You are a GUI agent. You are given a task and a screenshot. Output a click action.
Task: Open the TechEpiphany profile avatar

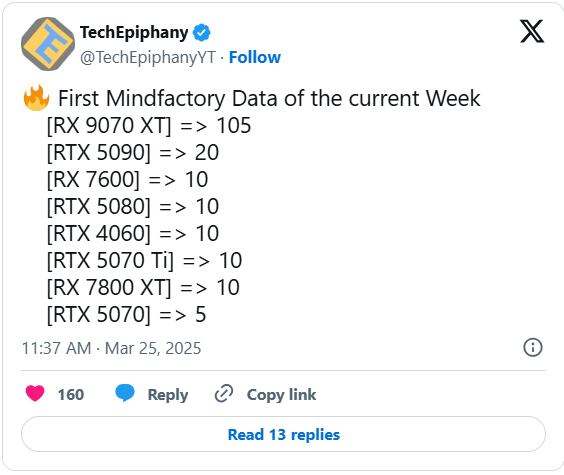click(x=48, y=44)
